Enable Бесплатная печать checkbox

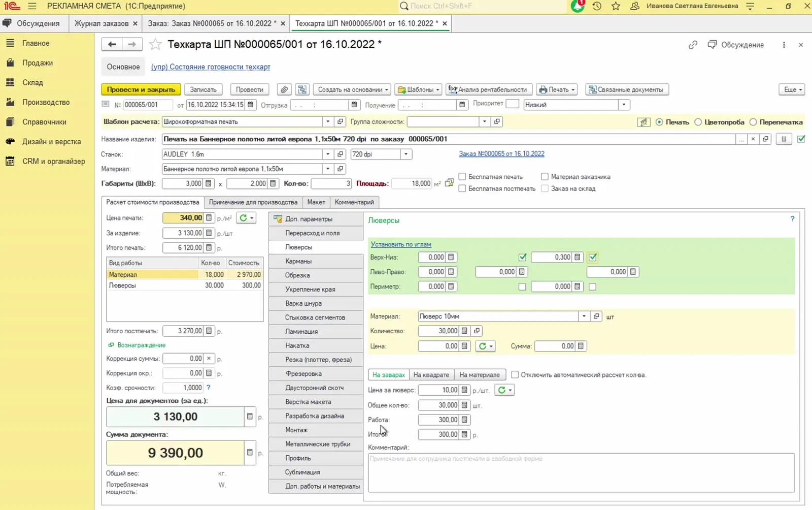(x=462, y=177)
